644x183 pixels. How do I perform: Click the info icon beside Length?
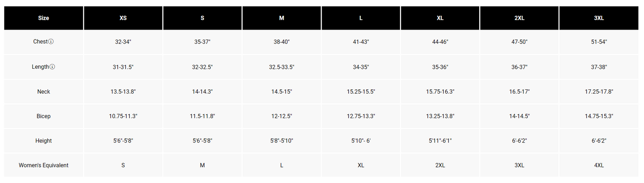52,67
